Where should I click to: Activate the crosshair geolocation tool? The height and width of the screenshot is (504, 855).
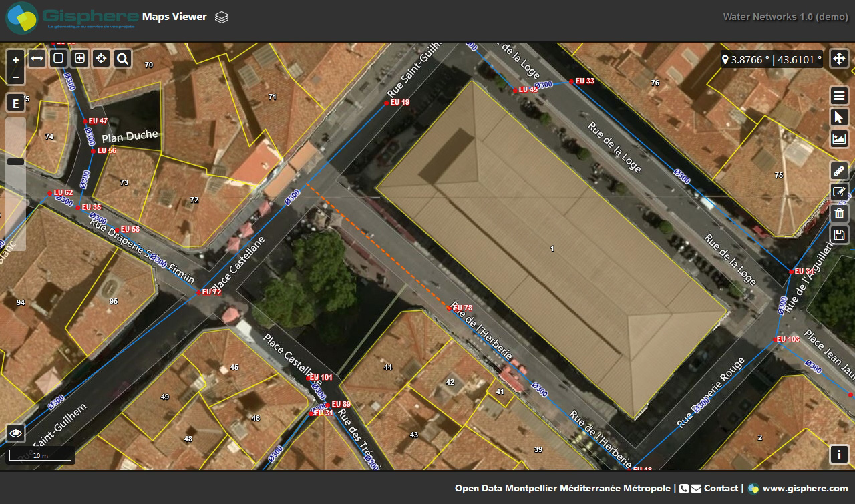[x=101, y=58]
